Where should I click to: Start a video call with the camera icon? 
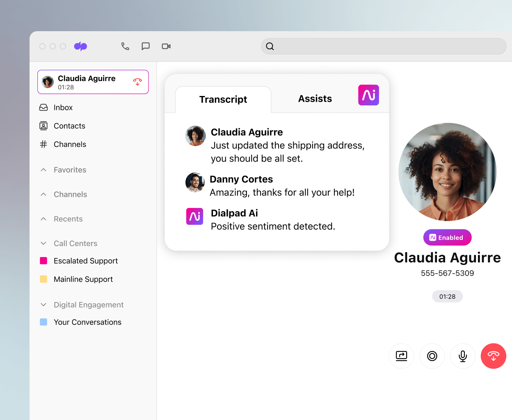(166, 46)
